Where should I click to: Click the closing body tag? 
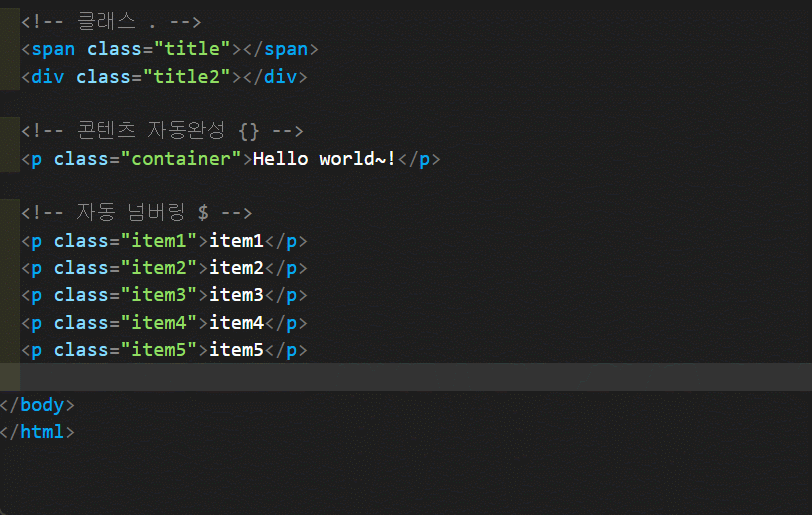(x=37, y=405)
